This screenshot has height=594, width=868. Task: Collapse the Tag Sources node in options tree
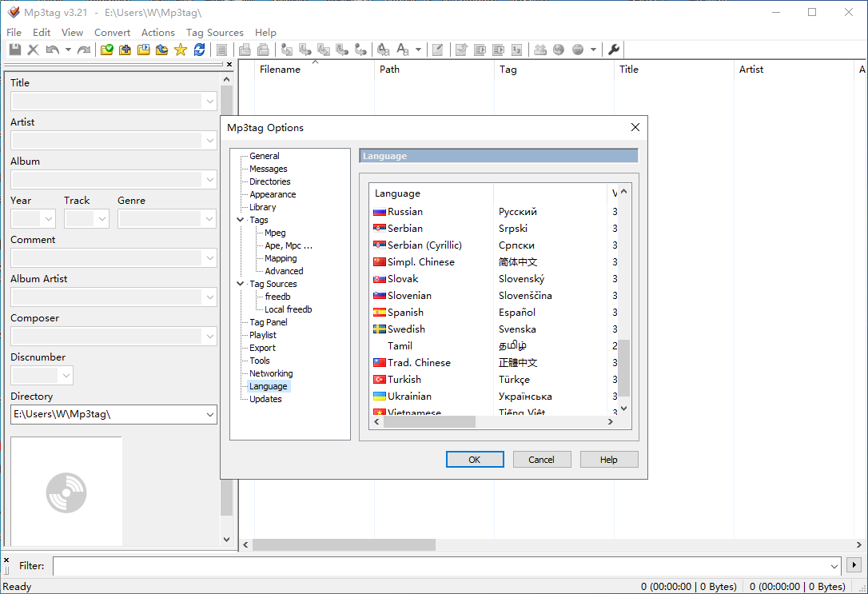[241, 284]
